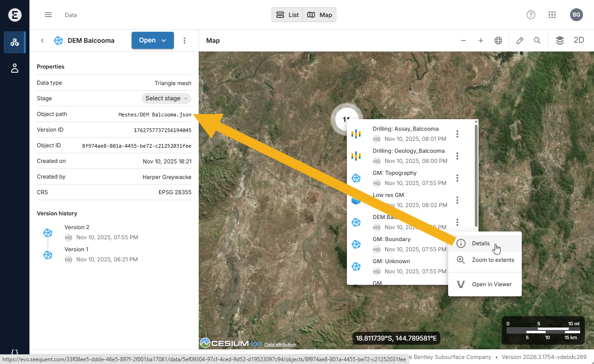This screenshot has height=364, width=594.
Task: Choose Open in Viewer menu entry
Action: (x=491, y=284)
